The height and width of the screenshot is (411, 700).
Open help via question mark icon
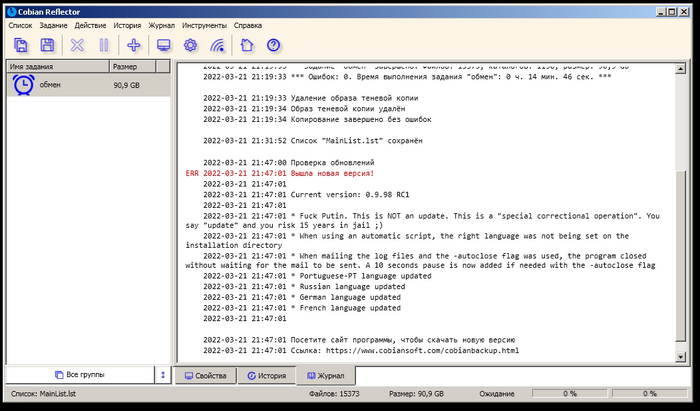coord(273,44)
